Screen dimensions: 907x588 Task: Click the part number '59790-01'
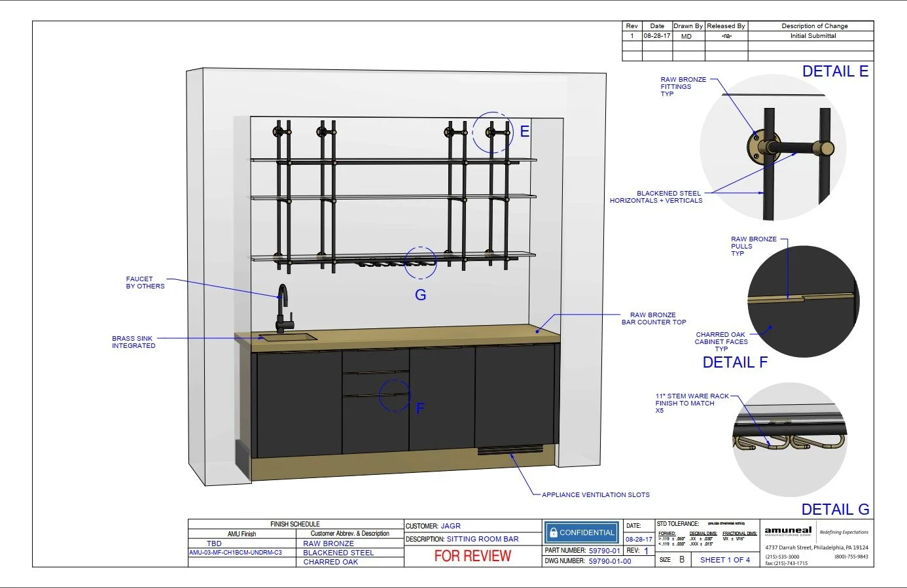tap(604, 551)
